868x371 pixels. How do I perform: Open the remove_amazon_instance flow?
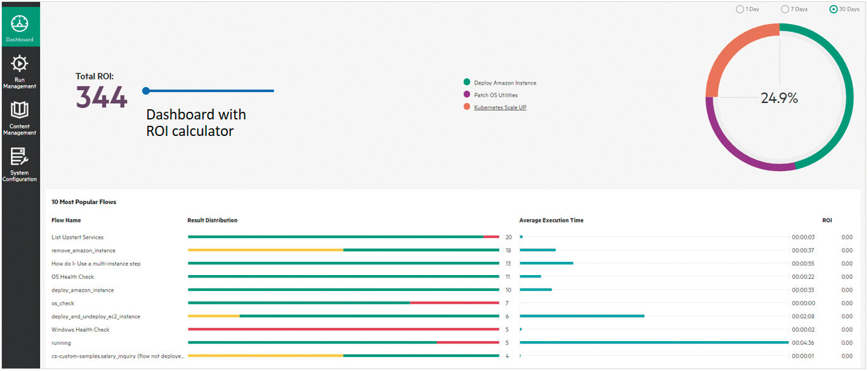click(83, 250)
